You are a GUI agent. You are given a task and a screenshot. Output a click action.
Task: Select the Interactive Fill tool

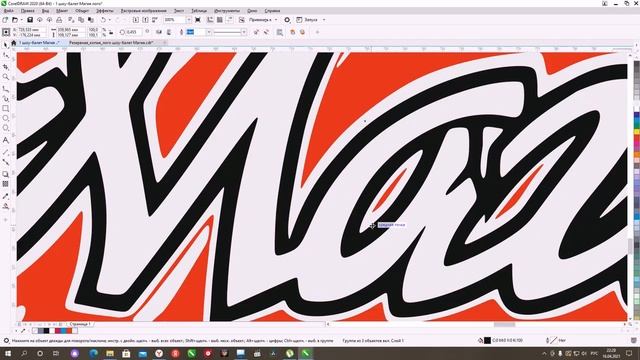click(5, 207)
